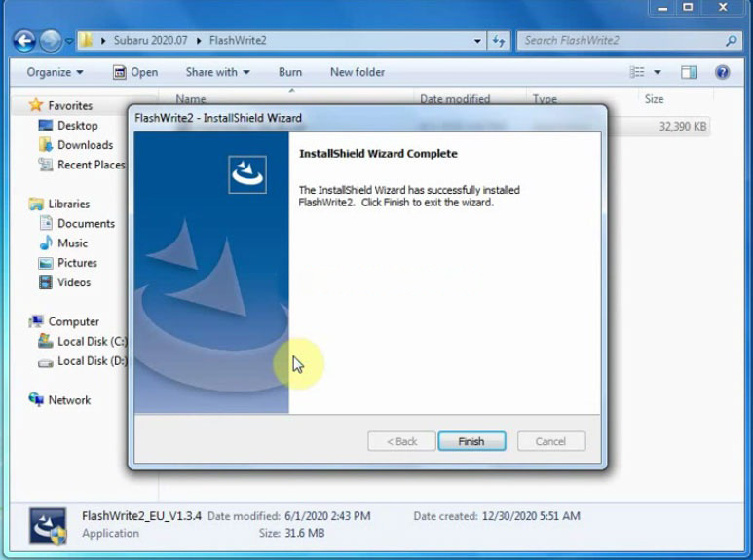The image size is (753, 560).
Task: Refresh the folder with the refresh icon
Action: click(x=499, y=41)
